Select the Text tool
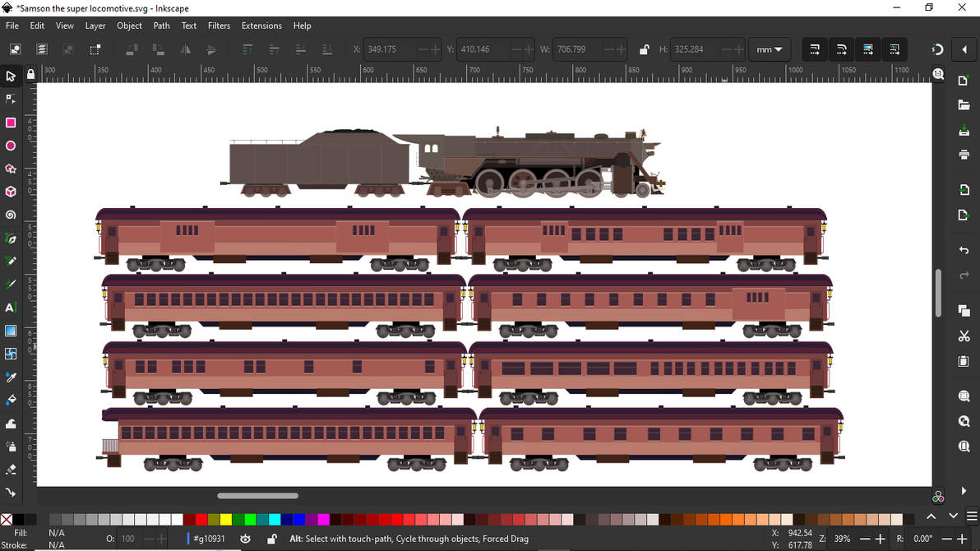The image size is (980, 551). [x=11, y=308]
